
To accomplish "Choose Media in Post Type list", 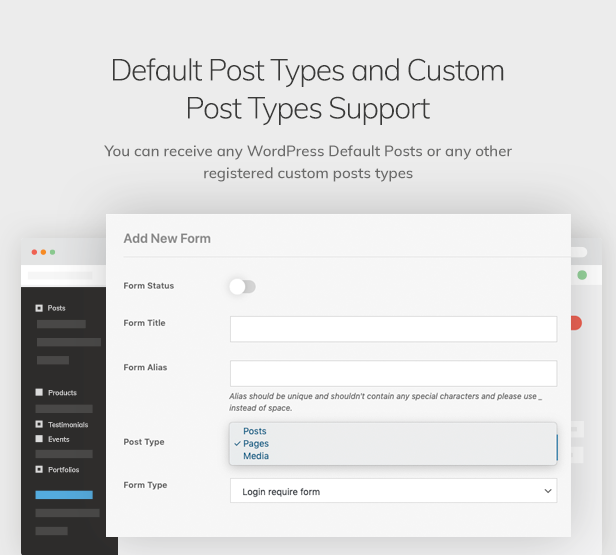I will (255, 456).
